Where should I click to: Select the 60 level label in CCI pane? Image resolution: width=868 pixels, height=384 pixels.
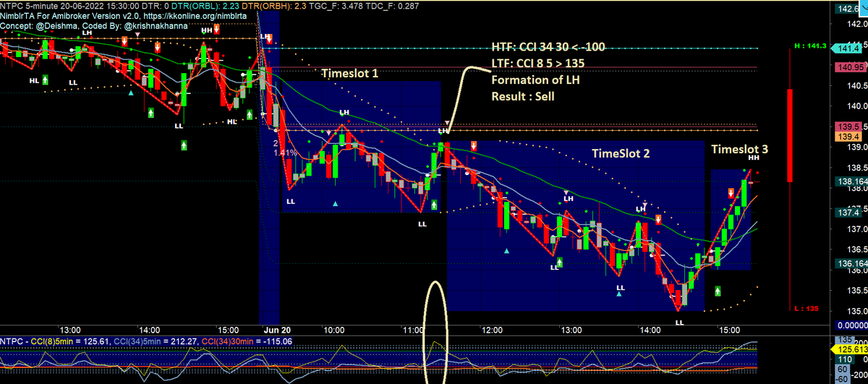click(843, 368)
